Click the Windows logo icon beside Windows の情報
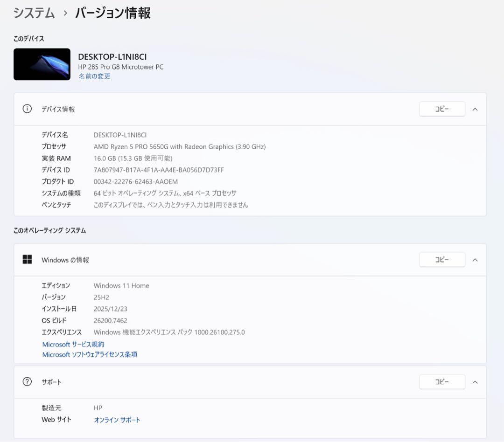Viewport: 504px width, 442px height. pos(27,259)
